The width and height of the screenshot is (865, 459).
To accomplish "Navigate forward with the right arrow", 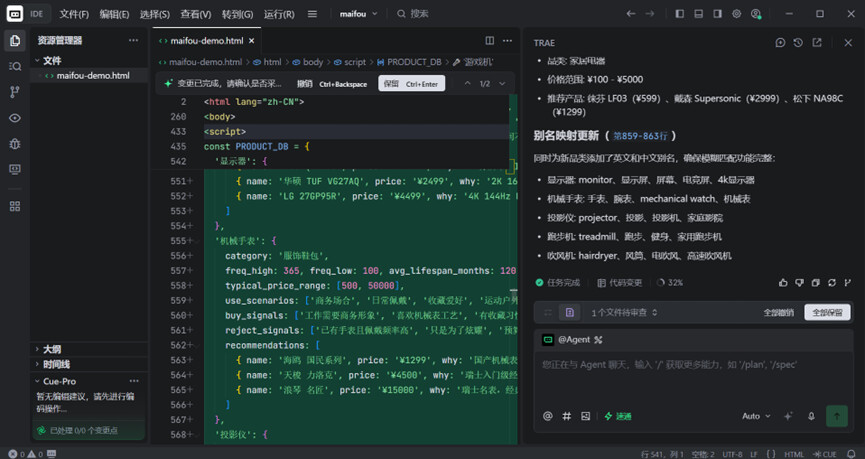I will click(x=650, y=14).
